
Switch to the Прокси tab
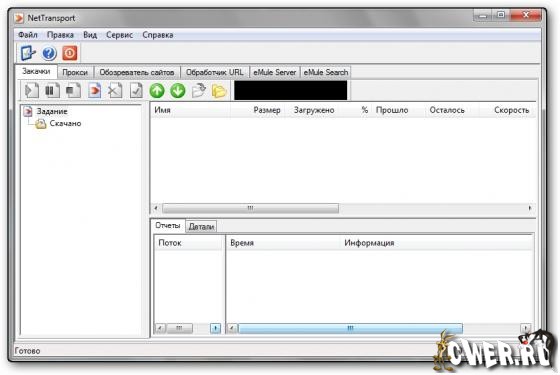pos(75,72)
